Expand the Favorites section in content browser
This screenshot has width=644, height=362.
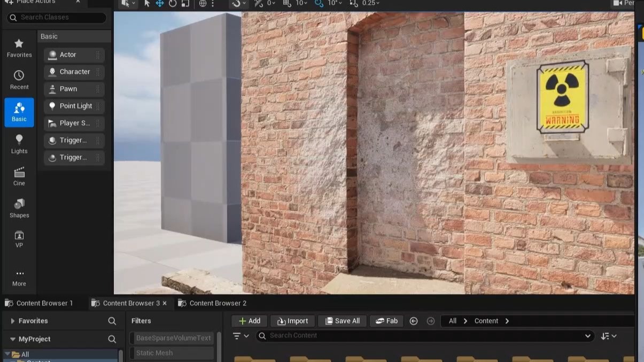pyautogui.click(x=13, y=321)
